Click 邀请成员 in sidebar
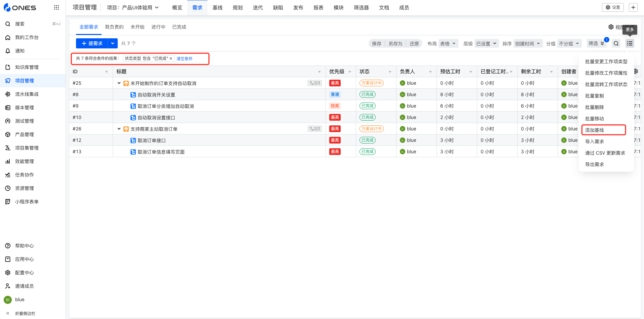The image size is (644, 319). [25, 286]
